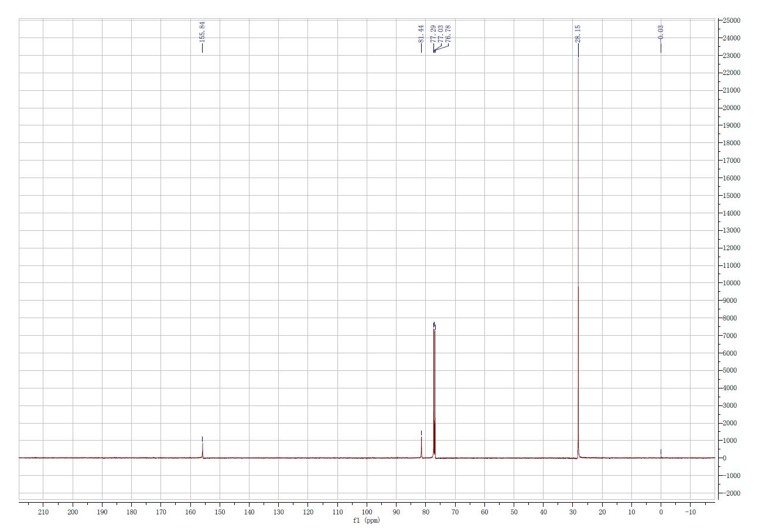This screenshot has height=532, width=762.
Task: Select the -10 tick on the ppm axis
Action: coord(689,512)
